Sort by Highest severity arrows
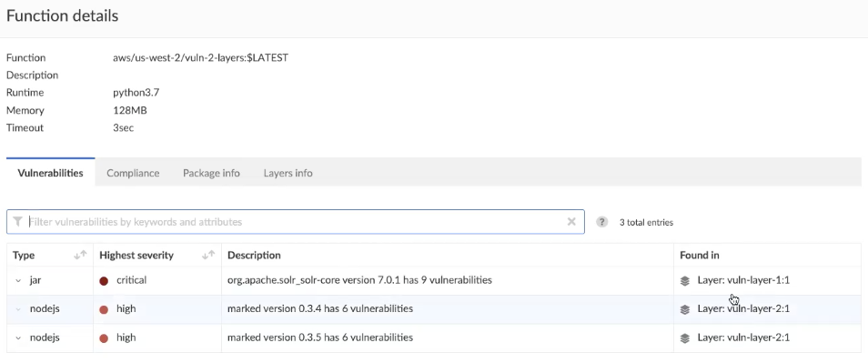This screenshot has width=868, height=363. pos(208,255)
